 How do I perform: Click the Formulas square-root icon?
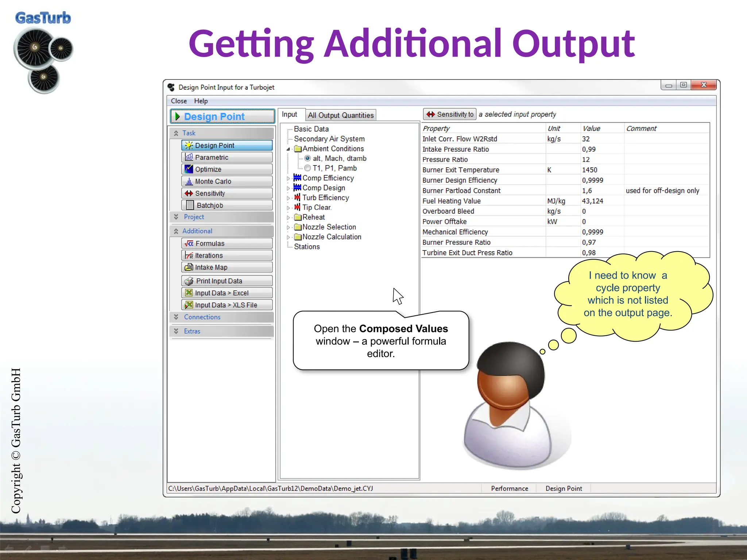[189, 243]
